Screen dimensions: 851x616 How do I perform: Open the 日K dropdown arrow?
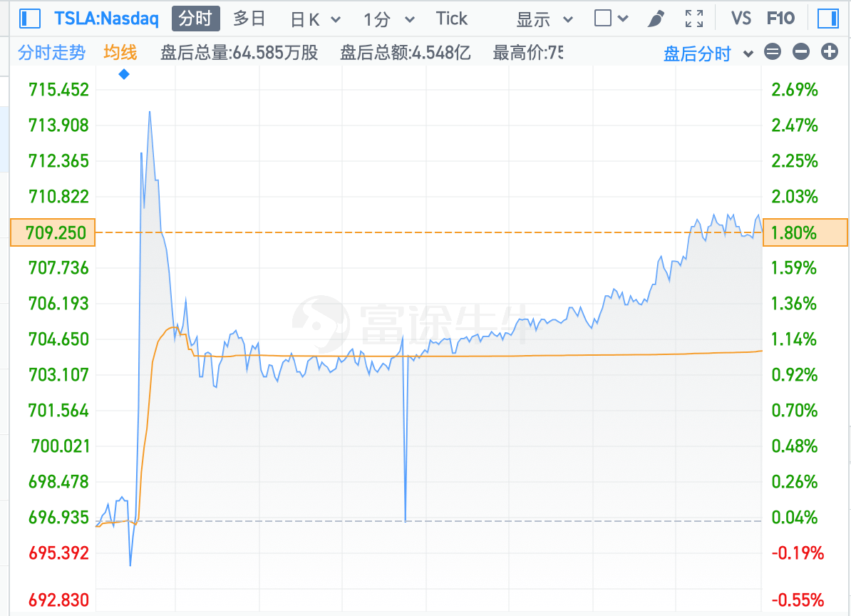[336, 20]
